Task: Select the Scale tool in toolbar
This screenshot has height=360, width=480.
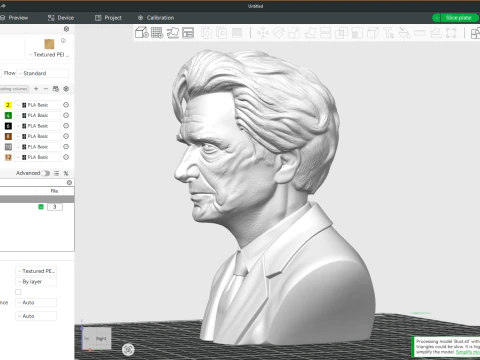Action: (x=294, y=33)
